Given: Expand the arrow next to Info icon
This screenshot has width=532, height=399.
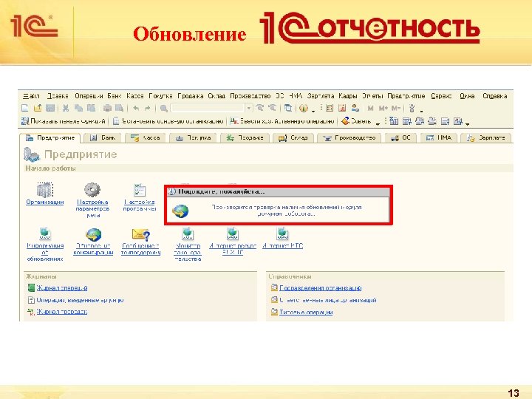Looking at the screenshot, I should click(x=313, y=110).
